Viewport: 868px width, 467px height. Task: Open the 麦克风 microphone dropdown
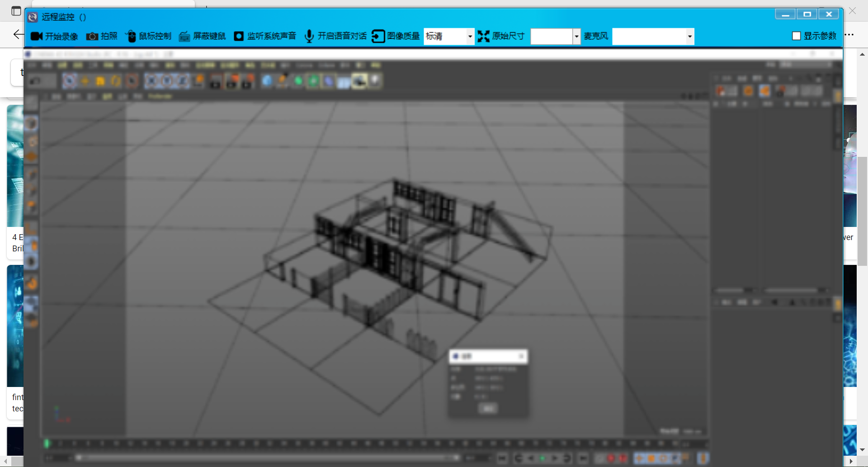[x=689, y=36]
